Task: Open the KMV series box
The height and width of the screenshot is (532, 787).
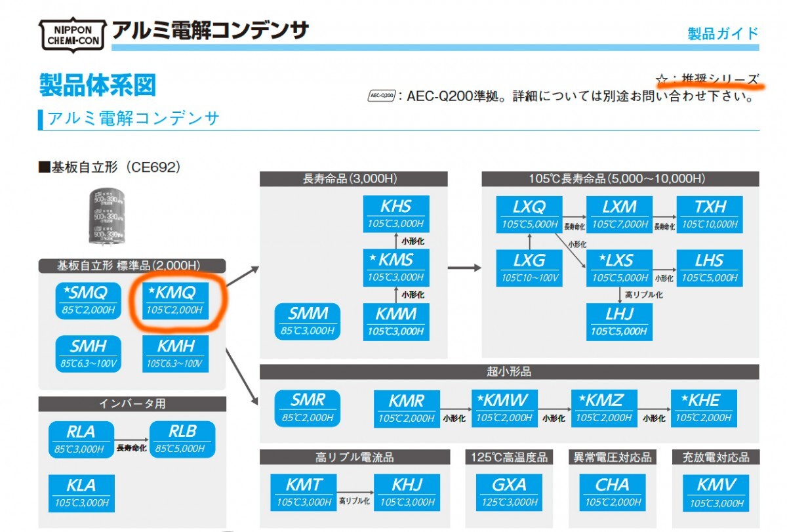Action: coord(716,493)
